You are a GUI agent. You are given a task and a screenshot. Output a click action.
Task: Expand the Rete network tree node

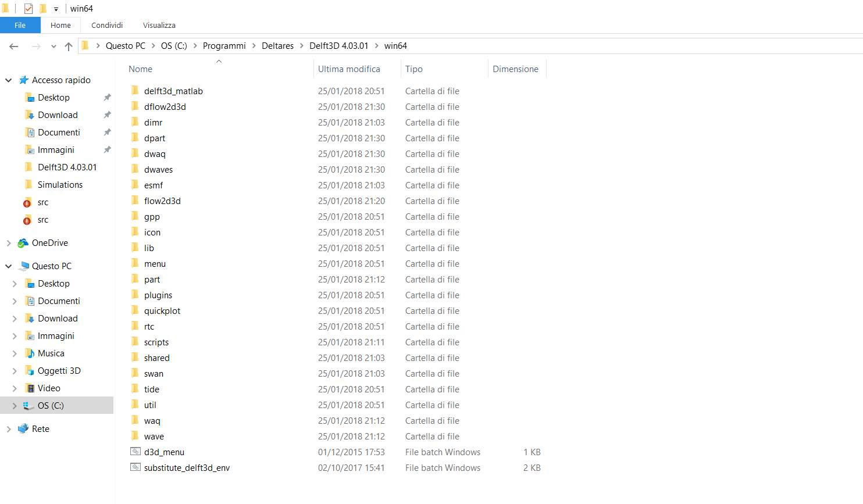[9, 429]
